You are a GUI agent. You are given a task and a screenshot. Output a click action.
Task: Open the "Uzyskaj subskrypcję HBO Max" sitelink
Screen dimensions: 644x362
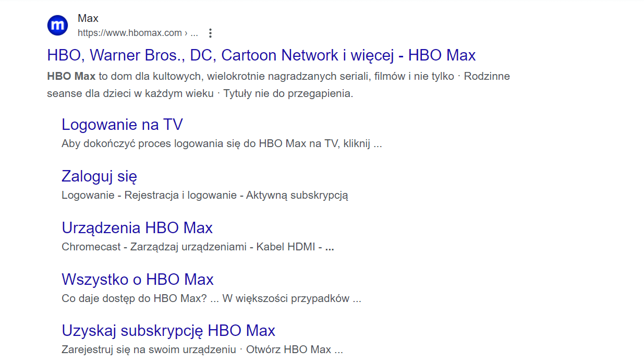pos(168,330)
